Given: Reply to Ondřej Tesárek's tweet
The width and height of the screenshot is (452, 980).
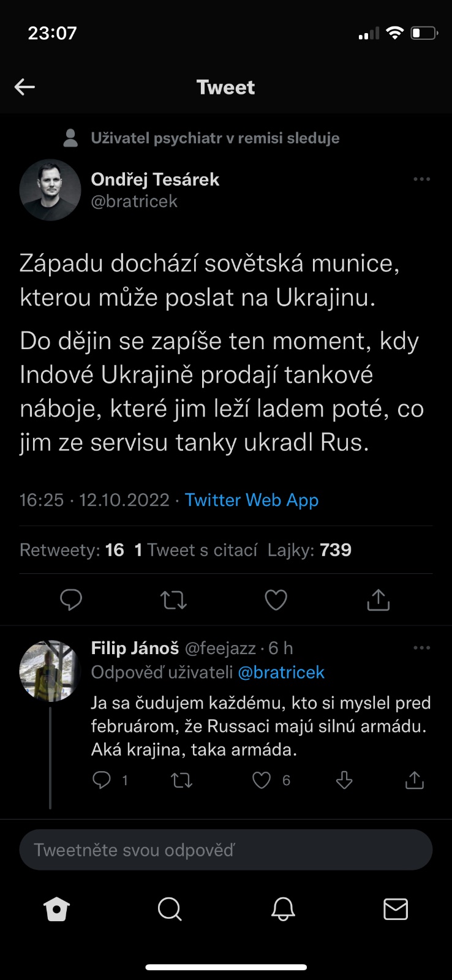Looking at the screenshot, I should pos(71,600).
